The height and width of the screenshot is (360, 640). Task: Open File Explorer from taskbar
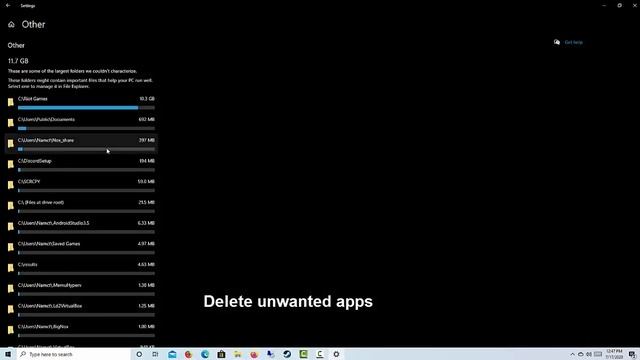point(238,354)
